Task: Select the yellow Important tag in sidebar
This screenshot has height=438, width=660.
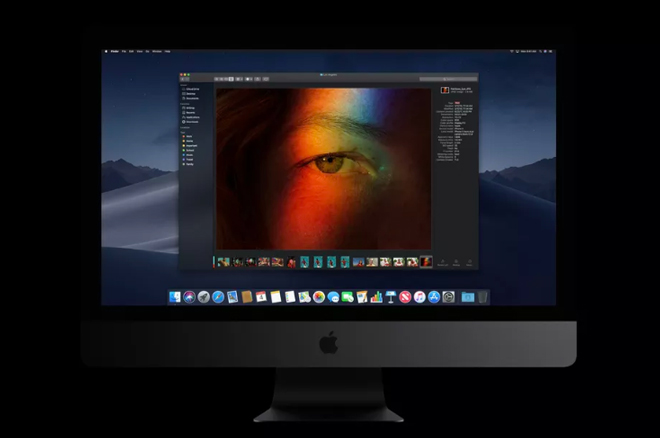Action: coord(190,146)
